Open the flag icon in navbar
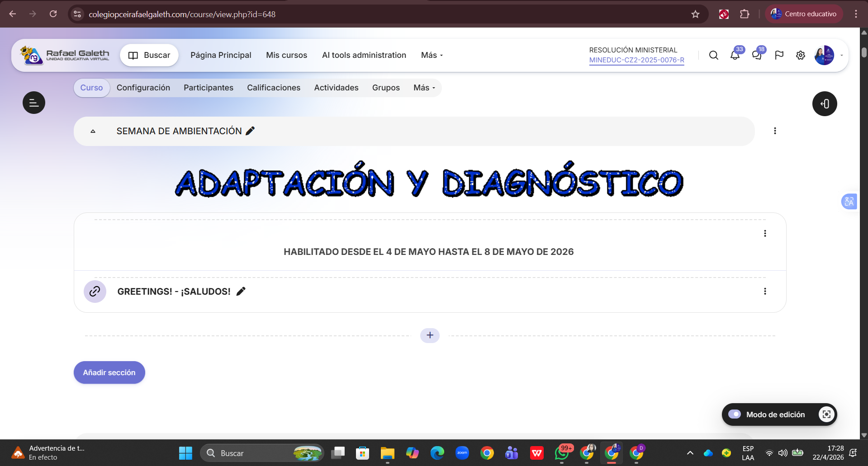Screen dimensions: 868x466 pos(779,55)
